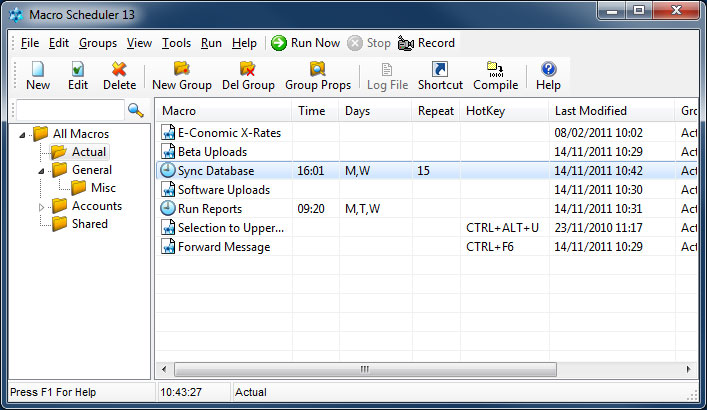Click the Sync Database clock icon

click(x=168, y=170)
